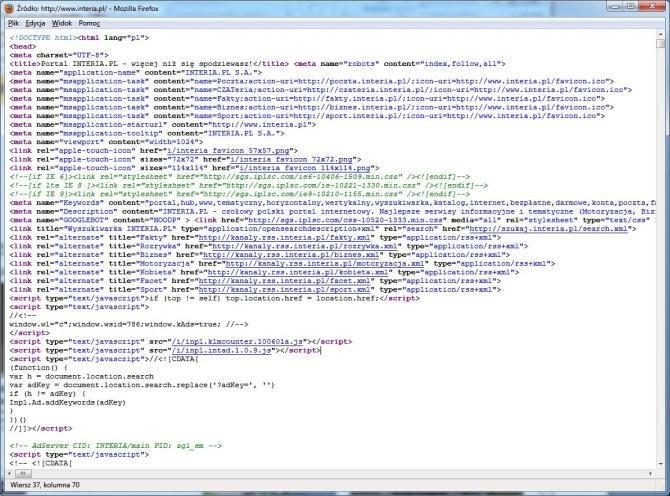Minimize the source viewer window
The height and width of the screenshot is (496, 670).
coord(615,6)
